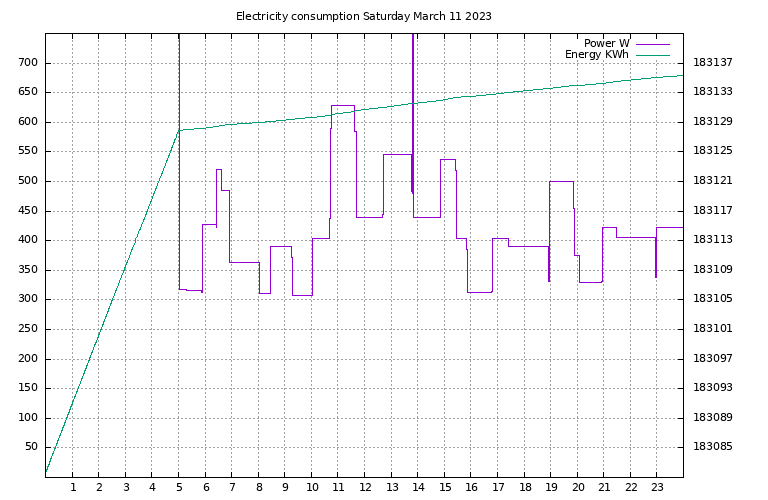Click hour label 20 on the x-axis

pos(578,488)
